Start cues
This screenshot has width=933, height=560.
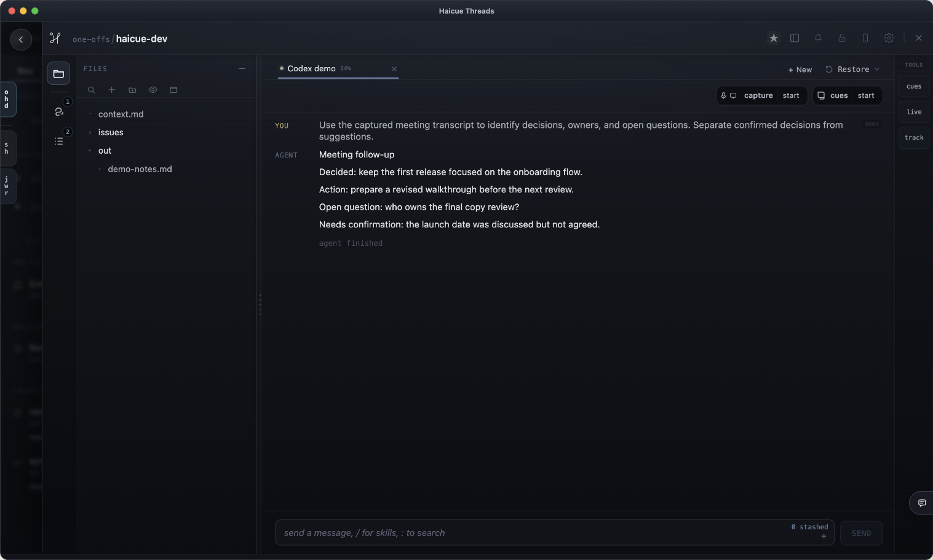(866, 96)
